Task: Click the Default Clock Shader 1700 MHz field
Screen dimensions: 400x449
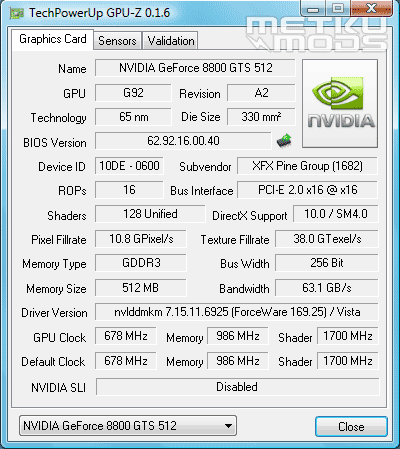Action: tap(347, 361)
